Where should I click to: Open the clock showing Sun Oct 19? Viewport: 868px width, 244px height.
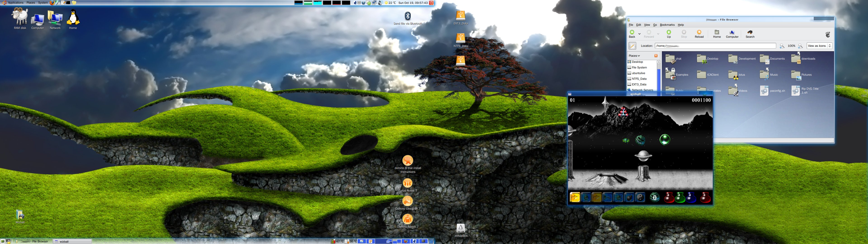(413, 3)
